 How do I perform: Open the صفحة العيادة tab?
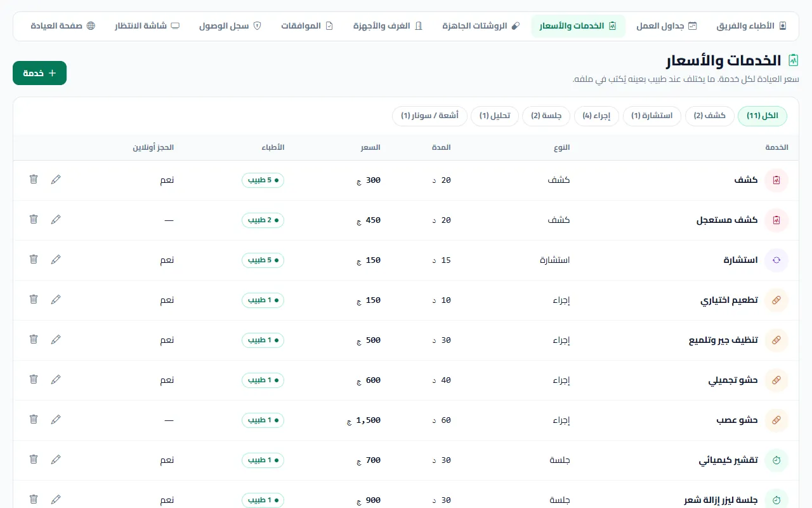tap(63, 26)
